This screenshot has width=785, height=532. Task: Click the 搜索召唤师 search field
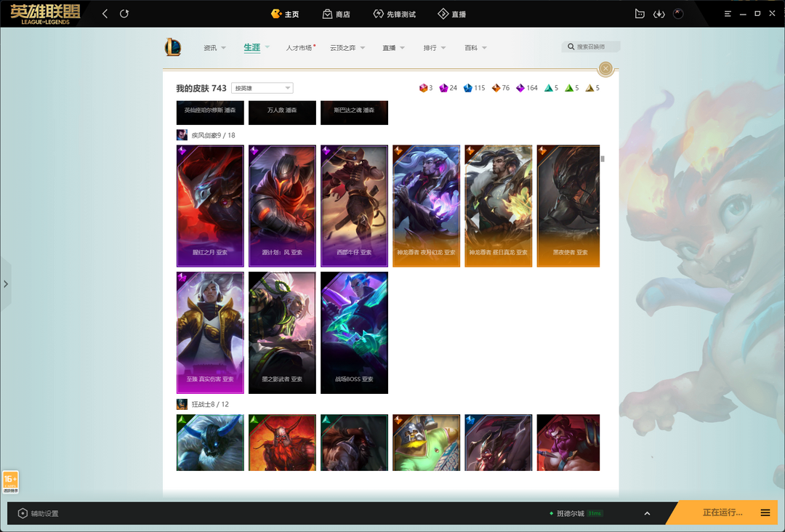[x=591, y=47]
